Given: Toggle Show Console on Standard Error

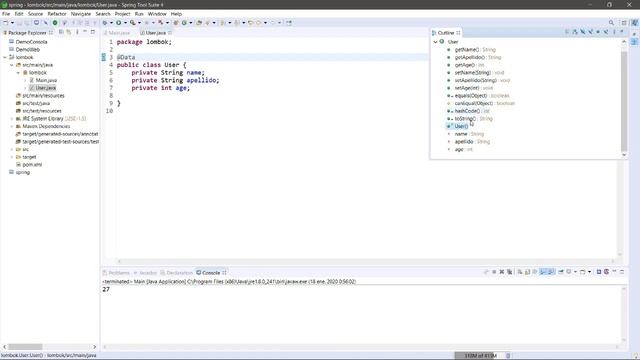Looking at the screenshot, I should coord(551,272).
